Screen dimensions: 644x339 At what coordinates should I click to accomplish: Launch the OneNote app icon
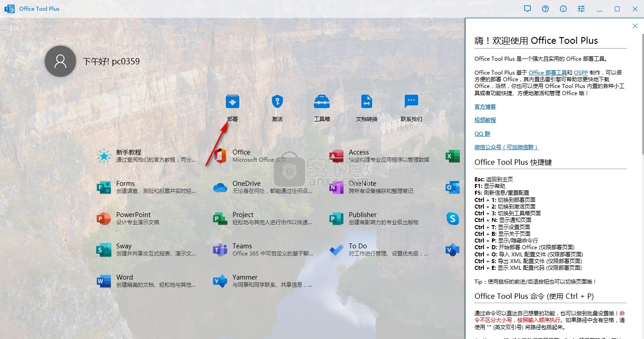pyautogui.click(x=336, y=187)
